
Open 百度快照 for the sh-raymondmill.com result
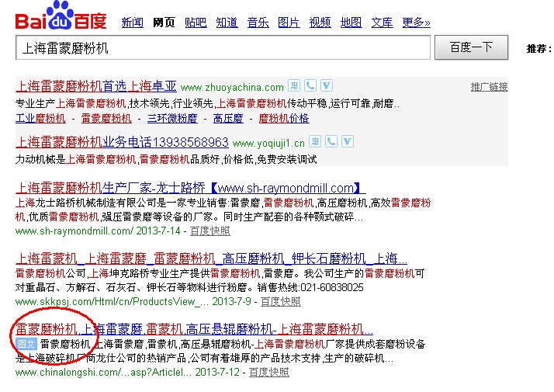click(x=210, y=231)
